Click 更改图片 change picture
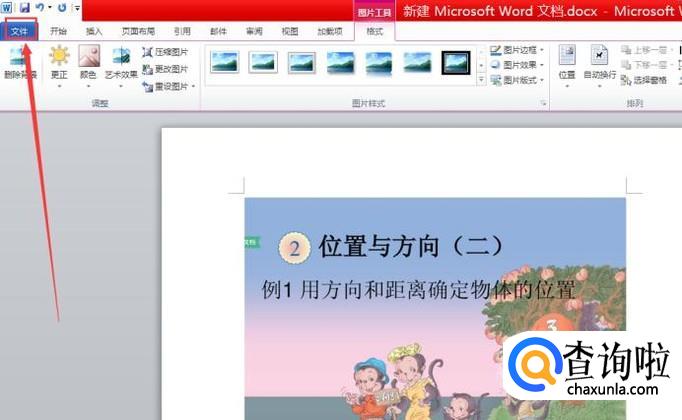This screenshot has height=420, width=682. pyautogui.click(x=165, y=69)
